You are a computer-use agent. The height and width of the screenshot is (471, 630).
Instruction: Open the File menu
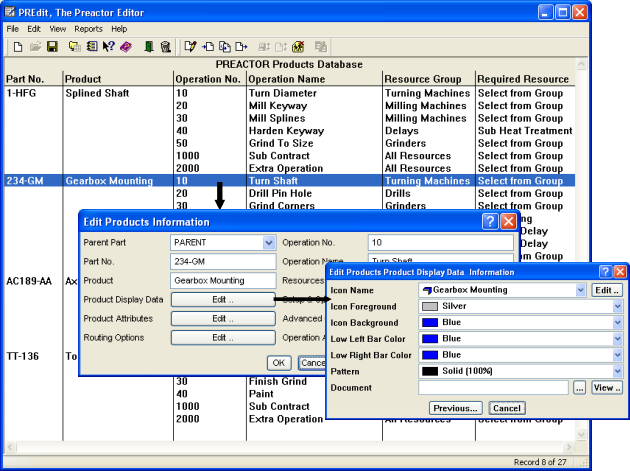click(12, 29)
